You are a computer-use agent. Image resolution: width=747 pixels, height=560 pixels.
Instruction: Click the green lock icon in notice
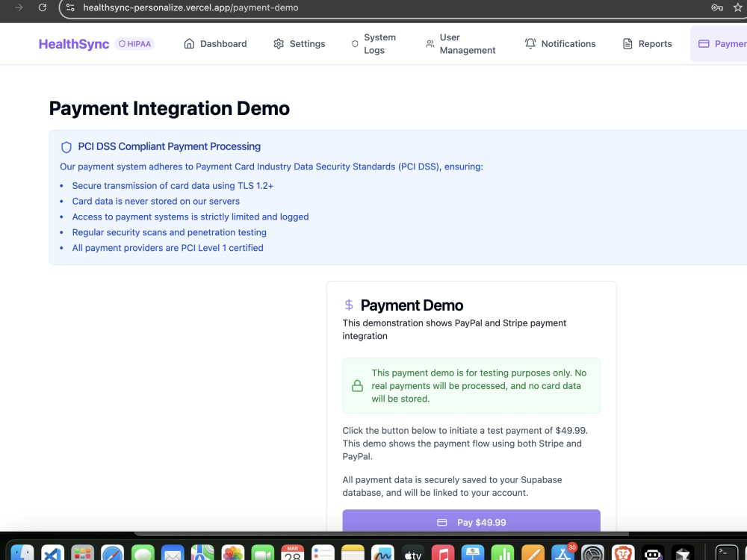point(357,386)
